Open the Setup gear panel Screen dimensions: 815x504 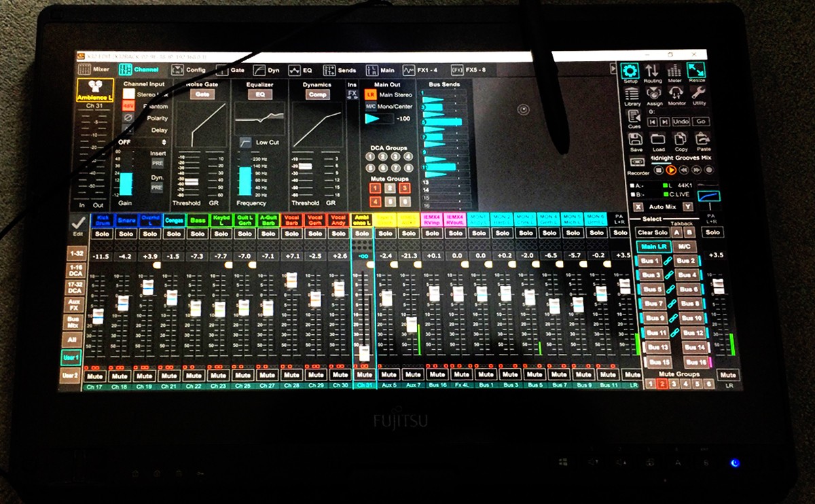630,71
